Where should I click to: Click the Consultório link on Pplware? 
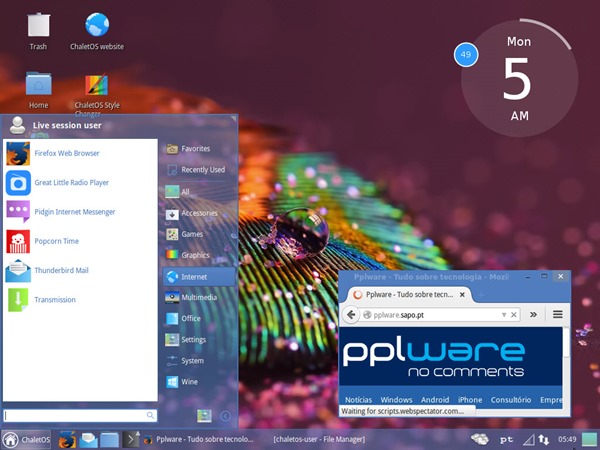[x=511, y=400]
